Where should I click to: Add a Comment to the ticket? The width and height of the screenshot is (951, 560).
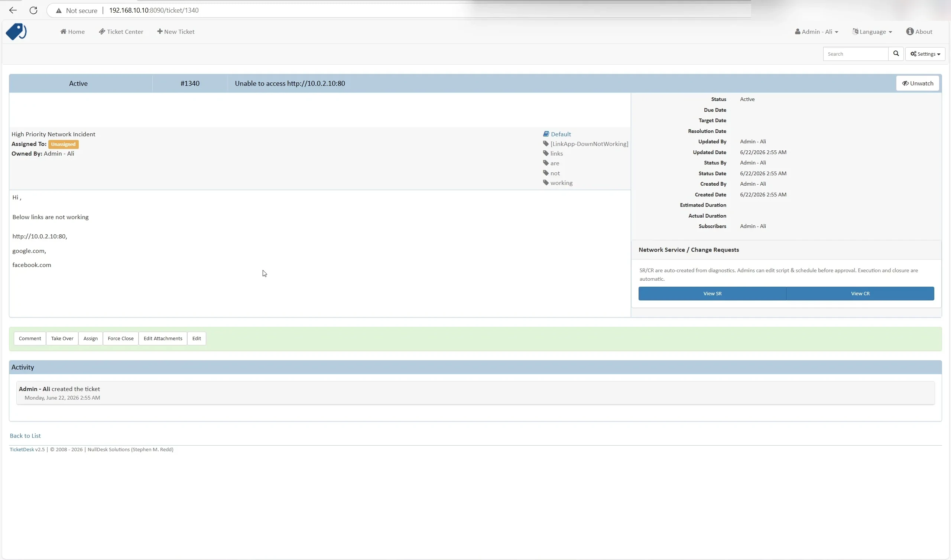(30, 339)
